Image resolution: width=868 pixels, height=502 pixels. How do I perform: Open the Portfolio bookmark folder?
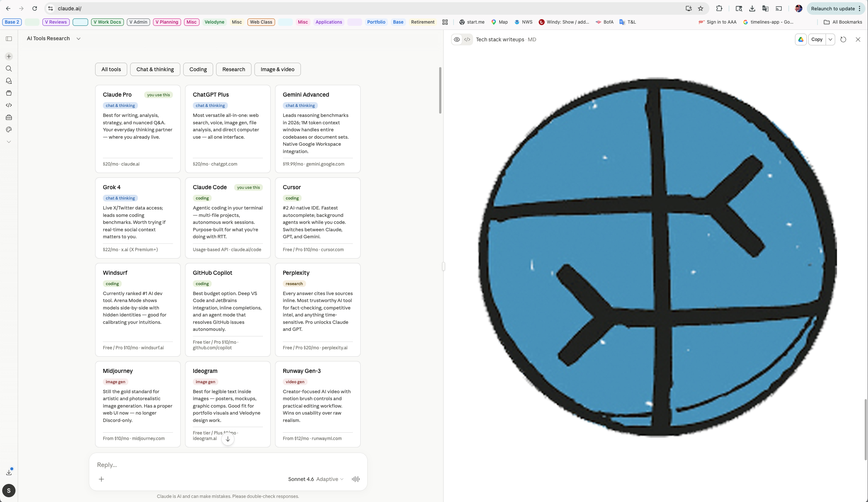click(x=376, y=22)
